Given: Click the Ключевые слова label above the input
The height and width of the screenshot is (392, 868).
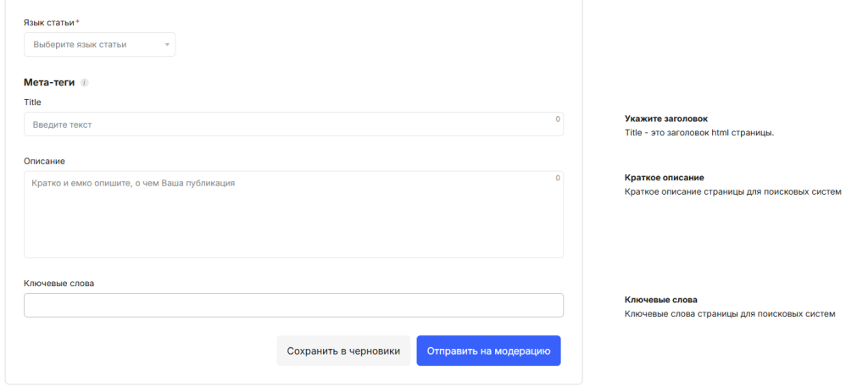Looking at the screenshot, I should [x=58, y=283].
